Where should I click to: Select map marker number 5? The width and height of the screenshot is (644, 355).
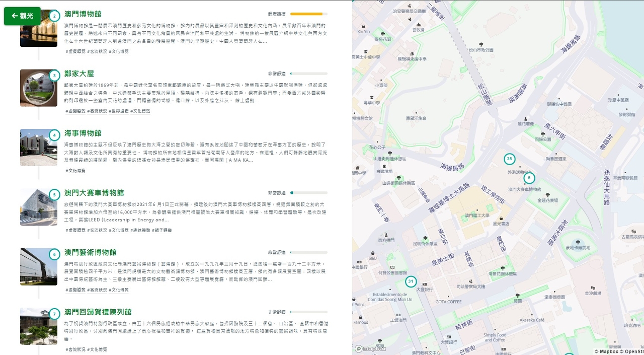tap(529, 178)
